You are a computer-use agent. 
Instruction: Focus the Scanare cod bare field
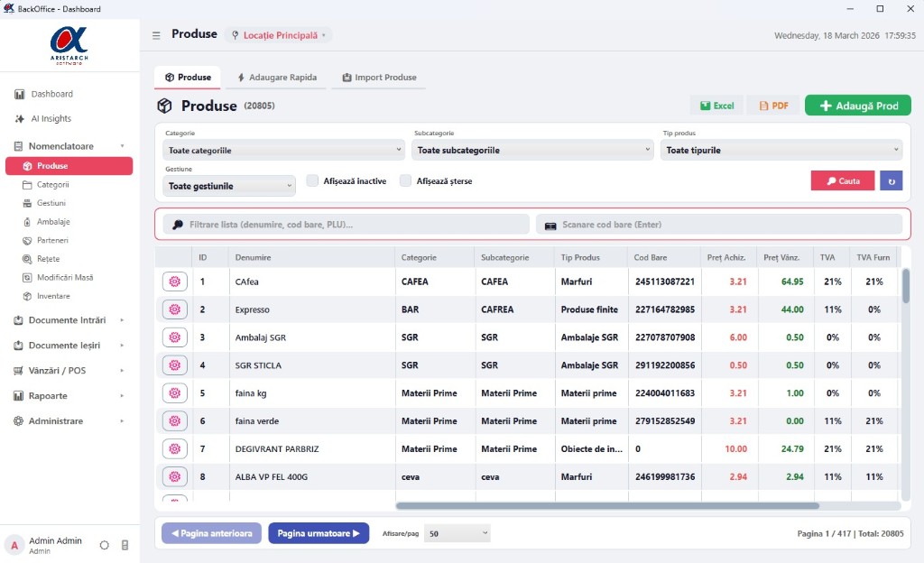pyautogui.click(x=719, y=225)
